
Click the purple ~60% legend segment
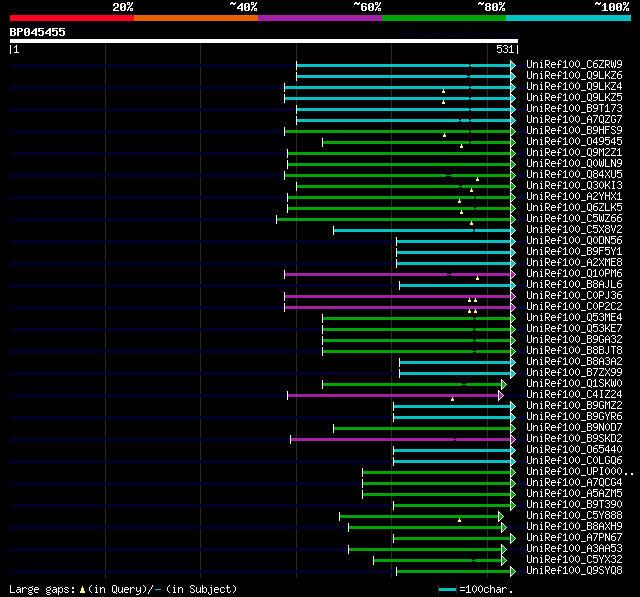click(320, 18)
